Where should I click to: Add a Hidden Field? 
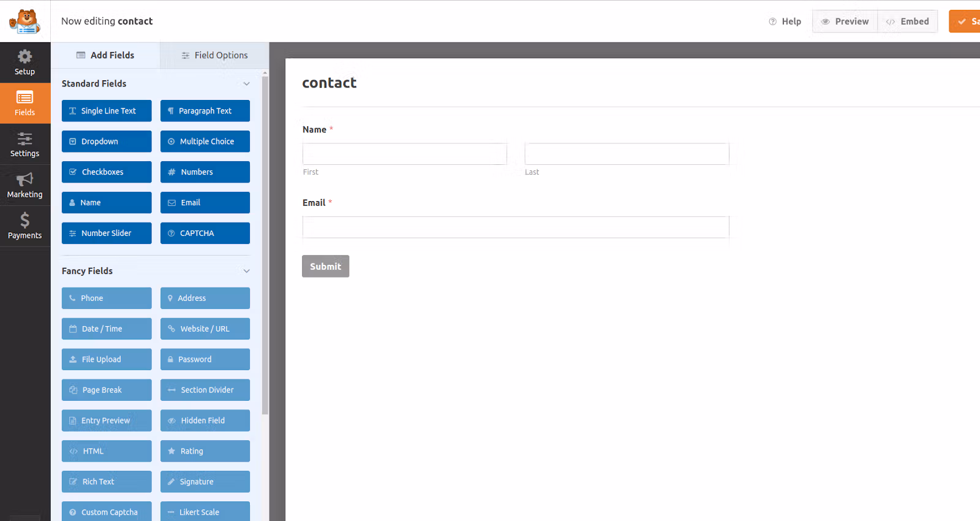pyautogui.click(x=205, y=421)
